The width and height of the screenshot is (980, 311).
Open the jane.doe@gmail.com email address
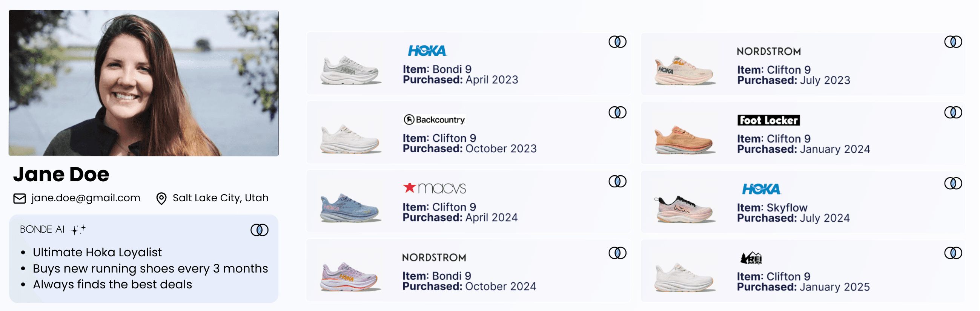click(x=86, y=198)
